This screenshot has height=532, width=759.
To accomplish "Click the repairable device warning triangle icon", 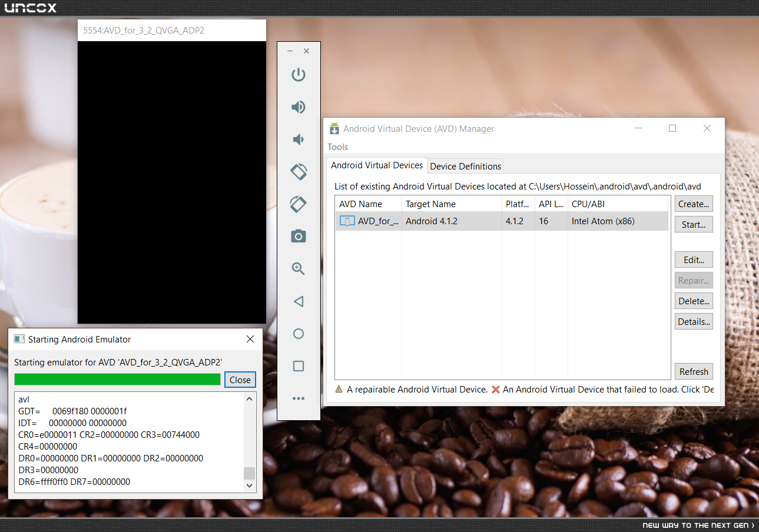I will [x=339, y=389].
